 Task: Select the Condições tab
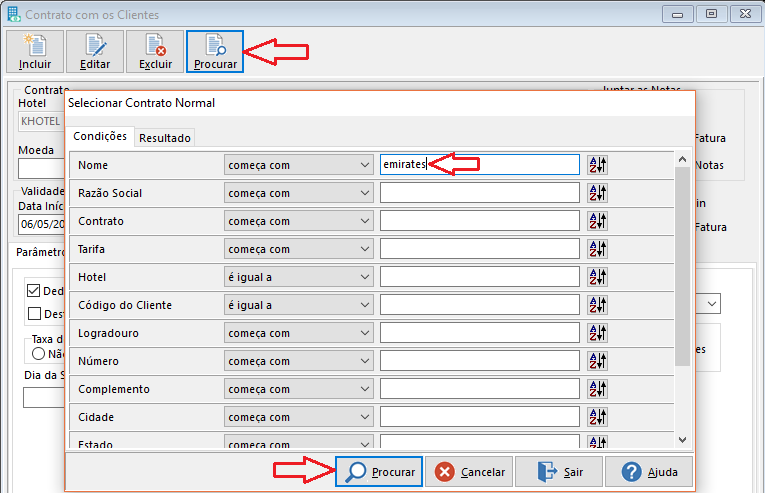pos(100,136)
